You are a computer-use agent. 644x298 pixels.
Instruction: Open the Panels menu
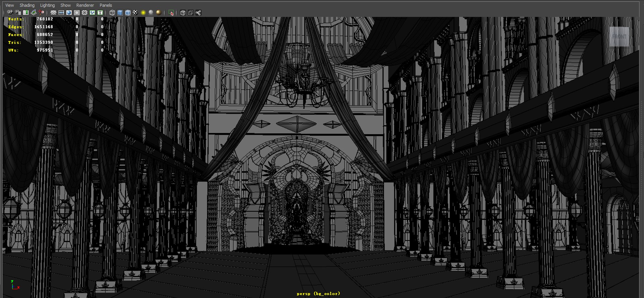pyautogui.click(x=106, y=5)
